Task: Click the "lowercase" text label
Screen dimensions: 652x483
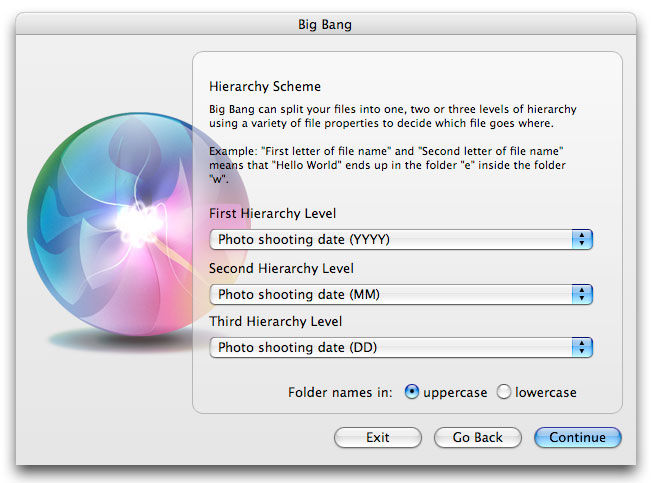Action: coord(546,392)
